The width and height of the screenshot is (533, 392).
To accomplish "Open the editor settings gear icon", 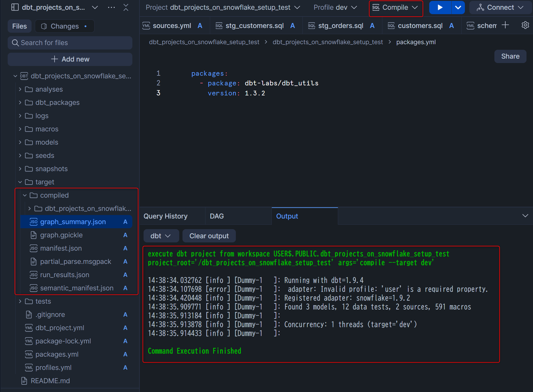I will click(x=525, y=25).
